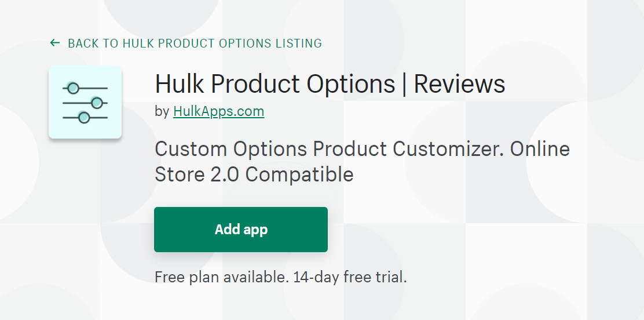Screen dimensions: 644x320
Task: Click the 'Store 2.0 Compatible' line
Action: tap(254, 174)
